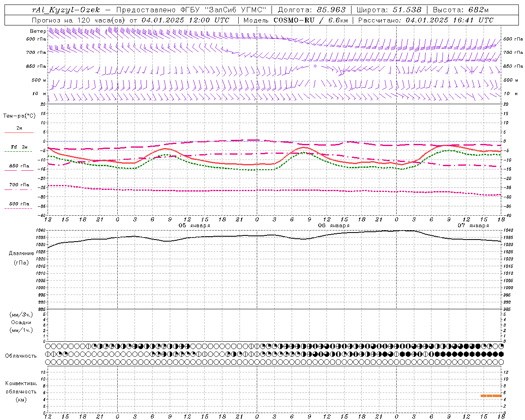Screen dimensions: 525x420
Task: Click the 07 января date label
Action: [x=473, y=226]
